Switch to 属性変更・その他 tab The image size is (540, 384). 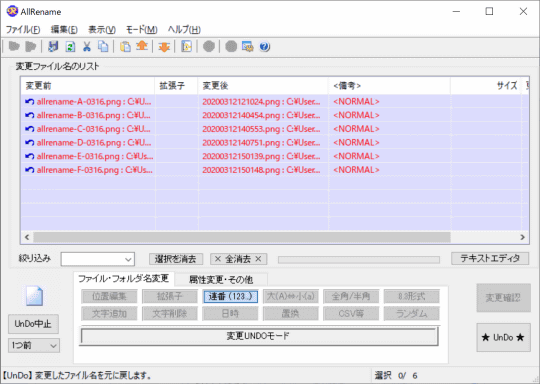point(221,280)
